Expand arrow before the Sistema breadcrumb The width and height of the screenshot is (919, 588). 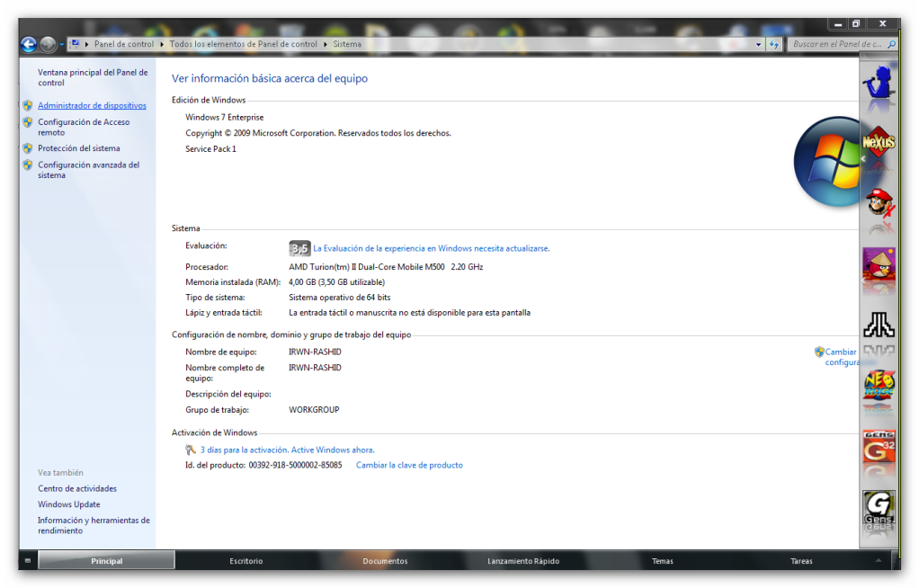(x=326, y=44)
